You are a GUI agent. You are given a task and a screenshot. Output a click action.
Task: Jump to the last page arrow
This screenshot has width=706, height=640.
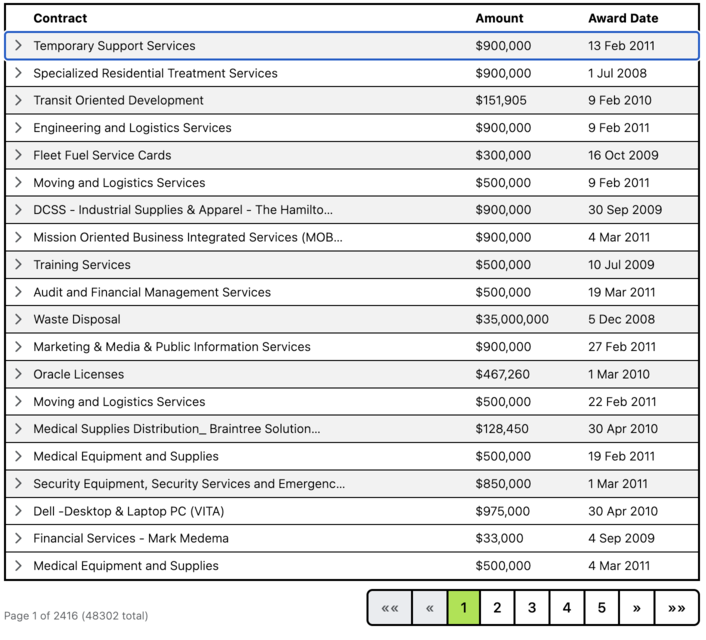pos(677,608)
